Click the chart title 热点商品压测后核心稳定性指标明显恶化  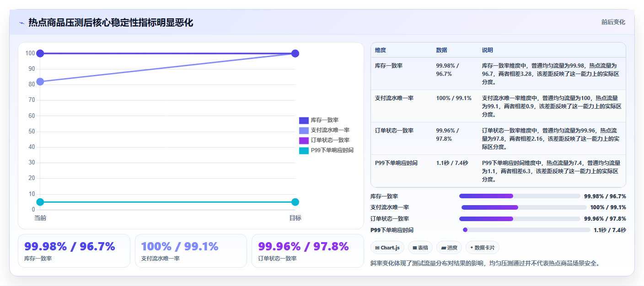click(x=111, y=23)
